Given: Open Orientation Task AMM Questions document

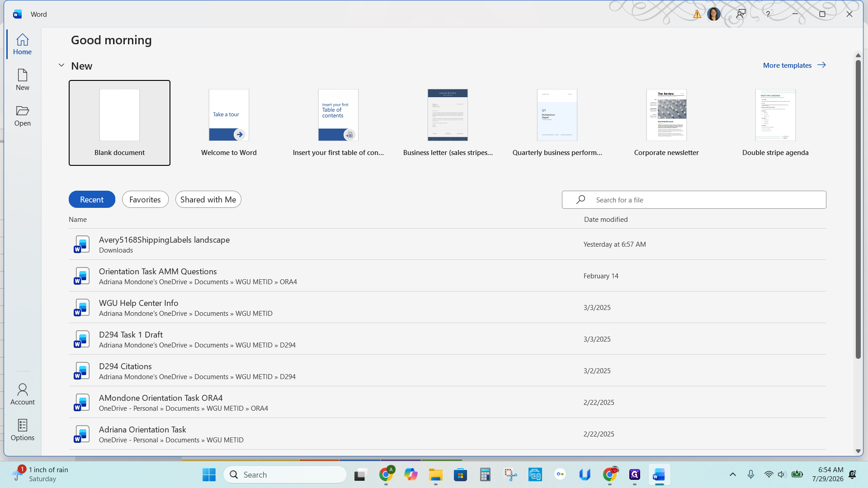Looking at the screenshot, I should (447, 276).
